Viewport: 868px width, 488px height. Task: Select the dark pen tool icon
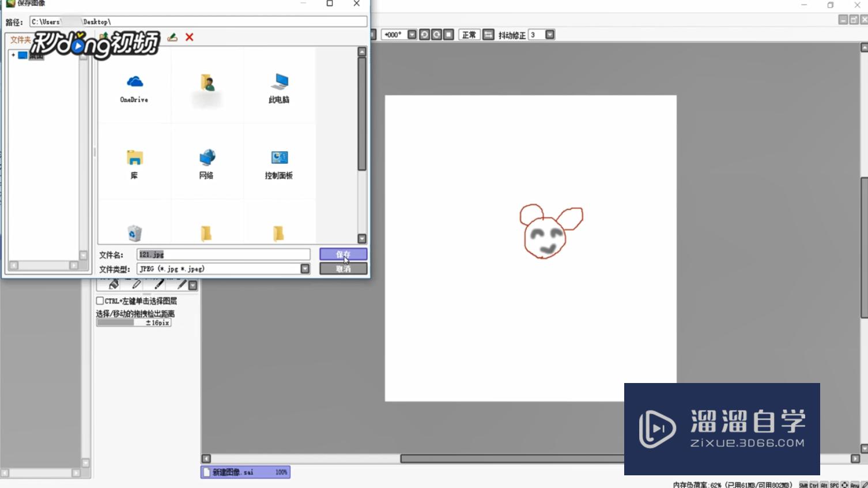coord(159,284)
